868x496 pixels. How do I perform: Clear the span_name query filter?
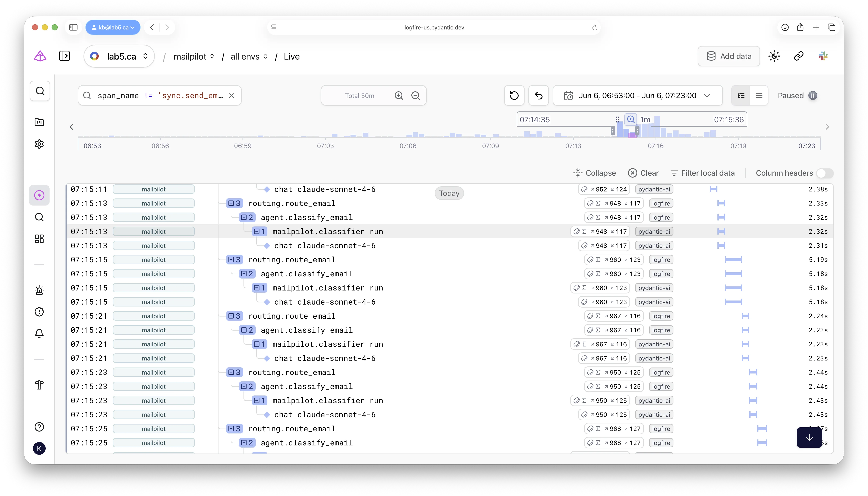tap(232, 96)
